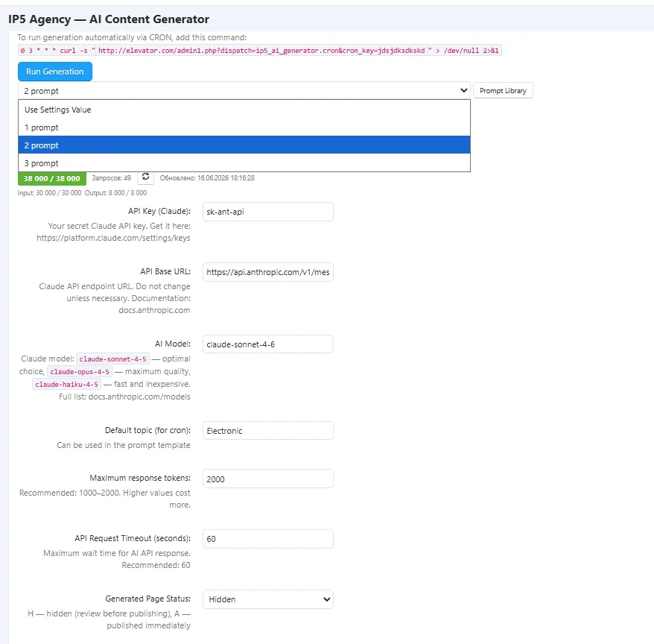Click the claude-sonnet-4-5 model code tag
The height and width of the screenshot is (644, 654).
[x=112, y=359]
